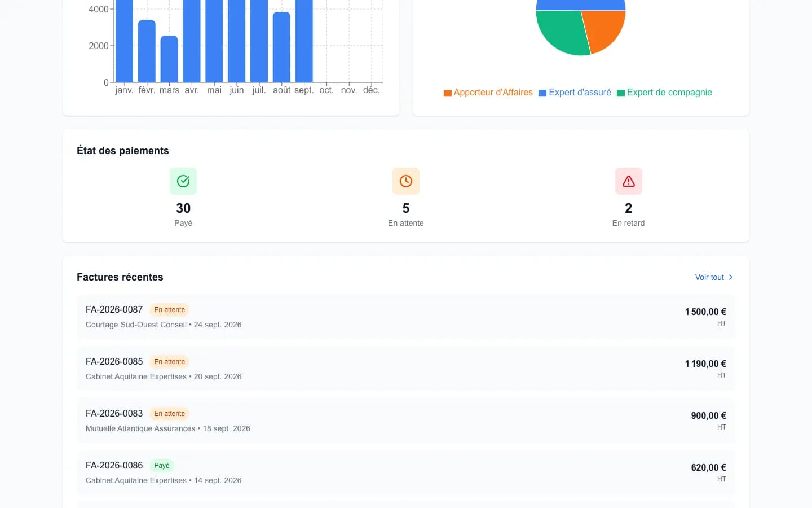The width and height of the screenshot is (812, 508).
Task: Click Cabinet Aquitaine Expertises • 14 sept. 2026
Action: pos(164,480)
